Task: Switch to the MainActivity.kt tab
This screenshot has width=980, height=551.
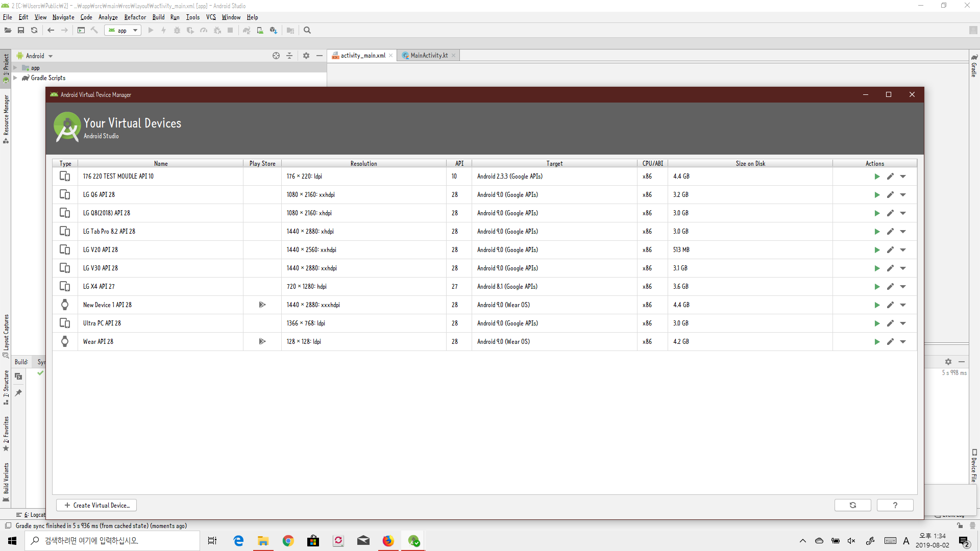Action: click(429, 56)
